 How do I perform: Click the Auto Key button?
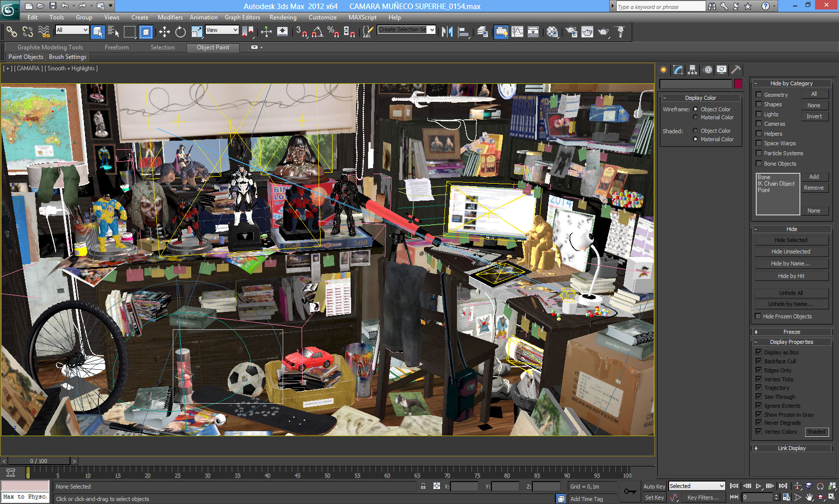click(x=654, y=486)
